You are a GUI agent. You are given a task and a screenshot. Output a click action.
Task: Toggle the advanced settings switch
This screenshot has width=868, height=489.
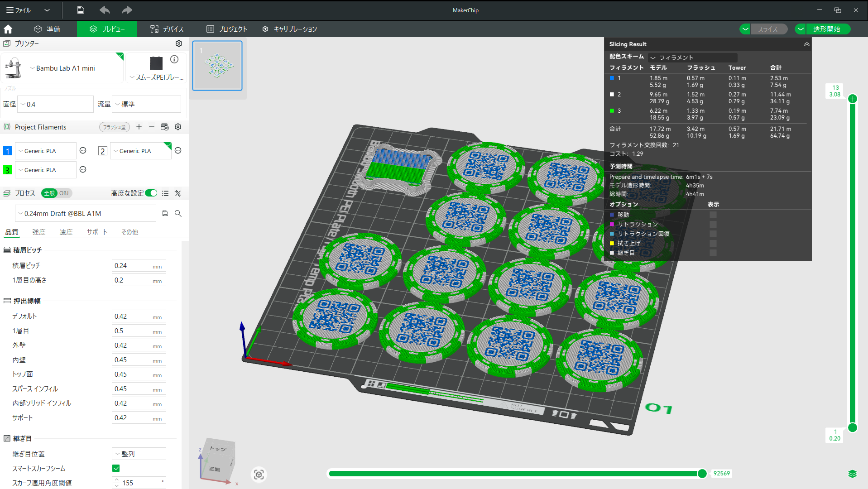pyautogui.click(x=151, y=193)
